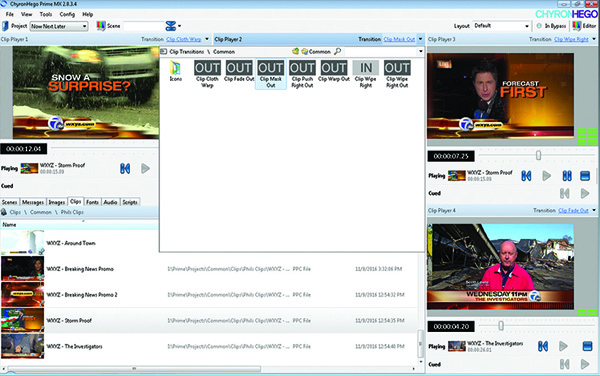Open the View menu
The height and width of the screenshot is (376, 600).
(x=26, y=14)
